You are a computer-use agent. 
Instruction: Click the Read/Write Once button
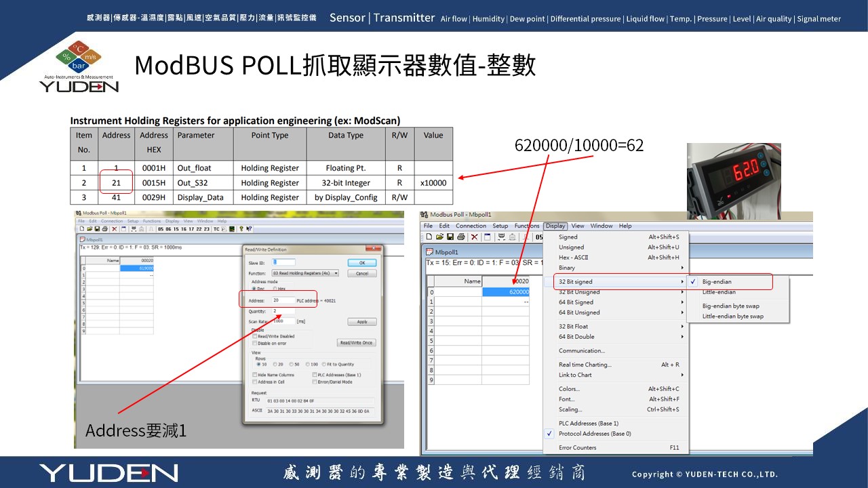tap(357, 343)
